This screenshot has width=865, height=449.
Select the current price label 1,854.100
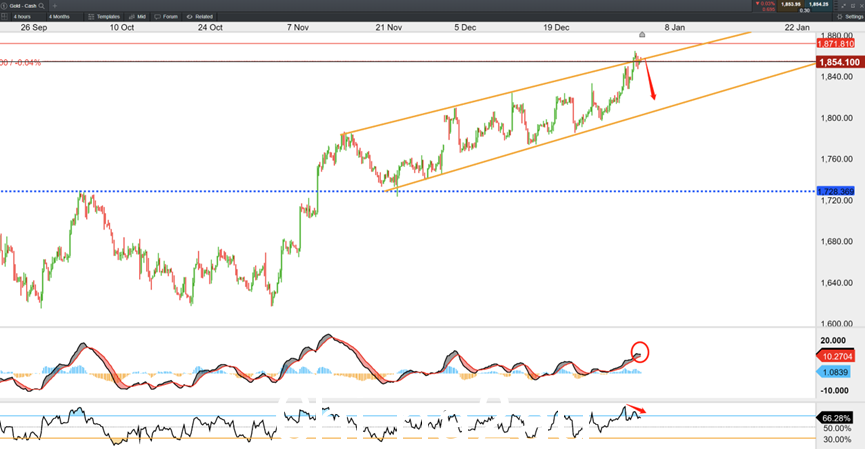(840, 62)
